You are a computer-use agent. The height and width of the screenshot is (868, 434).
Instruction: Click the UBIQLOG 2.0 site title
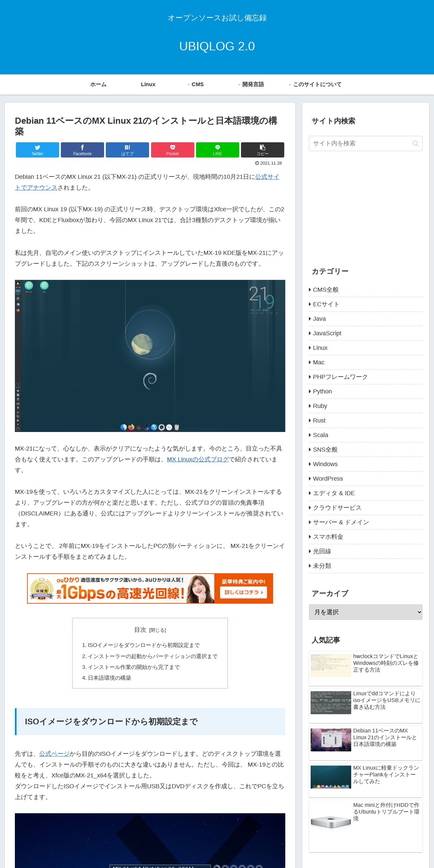[217, 46]
